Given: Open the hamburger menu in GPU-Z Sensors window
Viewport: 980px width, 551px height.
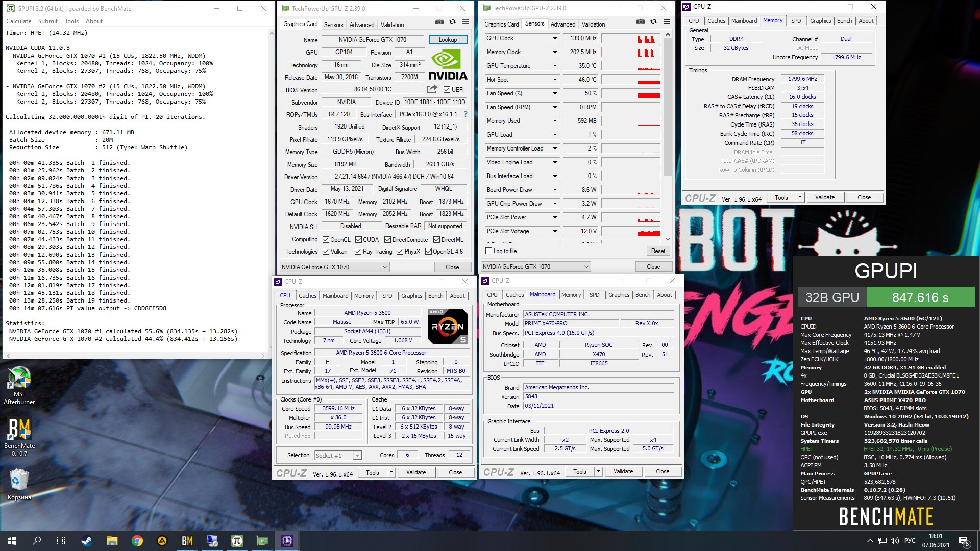Looking at the screenshot, I should [667, 21].
